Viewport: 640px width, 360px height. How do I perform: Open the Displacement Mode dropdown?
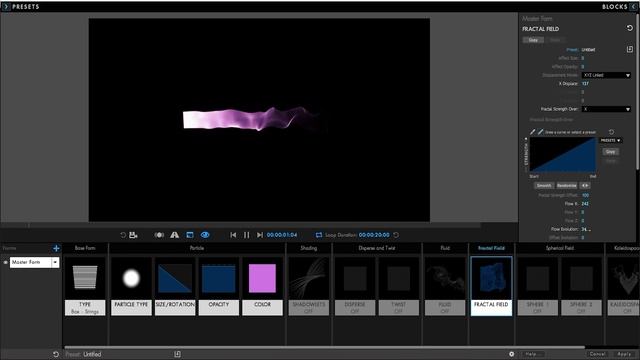pyautogui.click(x=607, y=75)
